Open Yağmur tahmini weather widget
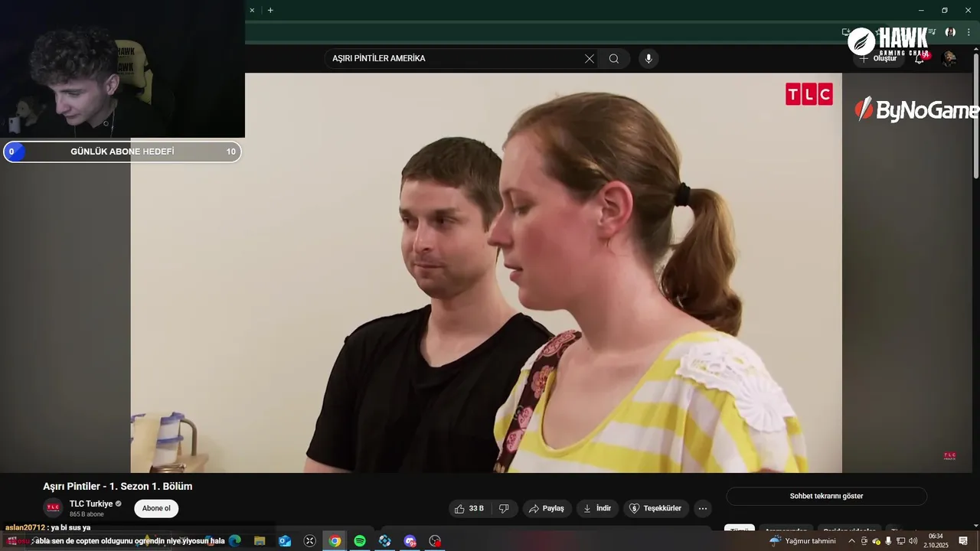This screenshot has height=551, width=980. click(x=803, y=541)
